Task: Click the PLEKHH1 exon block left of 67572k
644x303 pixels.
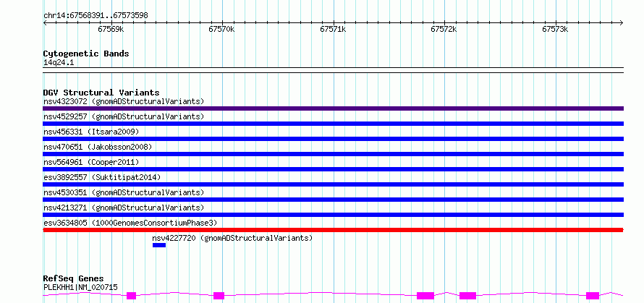Action: click(x=425, y=296)
